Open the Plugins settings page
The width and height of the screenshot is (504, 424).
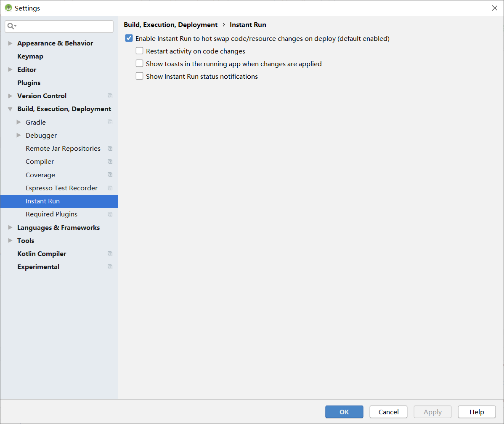click(x=29, y=83)
